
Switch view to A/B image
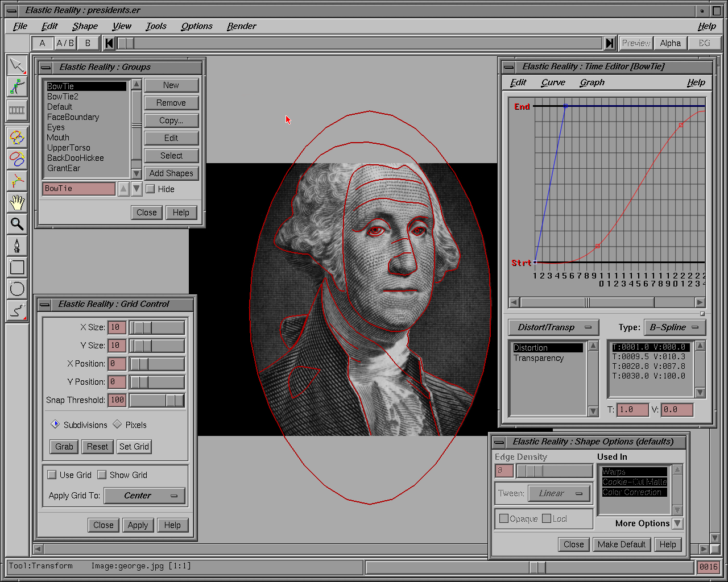65,43
